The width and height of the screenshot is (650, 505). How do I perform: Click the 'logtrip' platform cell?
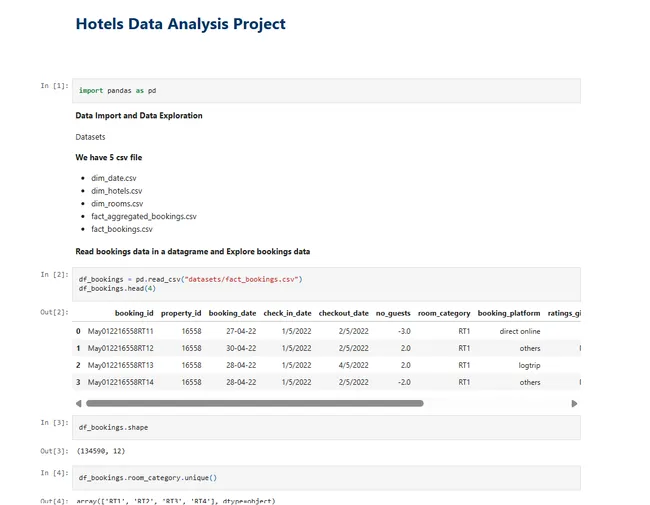529,366
